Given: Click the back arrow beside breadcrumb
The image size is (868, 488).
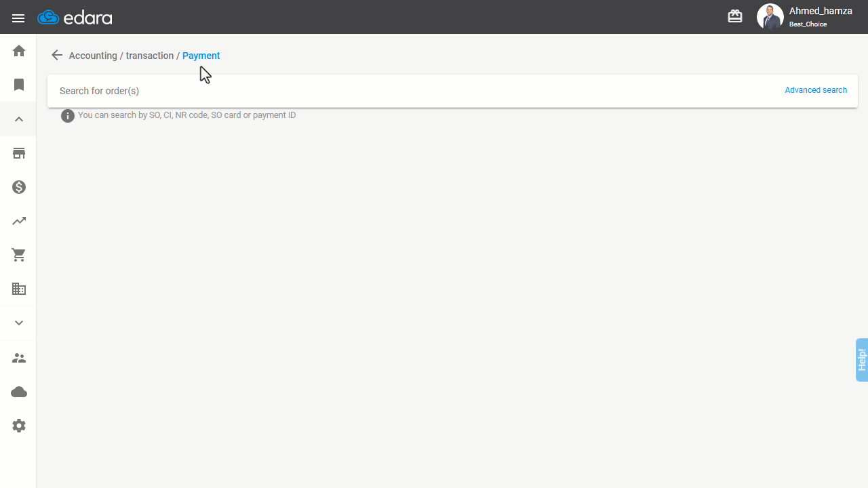Looking at the screenshot, I should pyautogui.click(x=57, y=56).
